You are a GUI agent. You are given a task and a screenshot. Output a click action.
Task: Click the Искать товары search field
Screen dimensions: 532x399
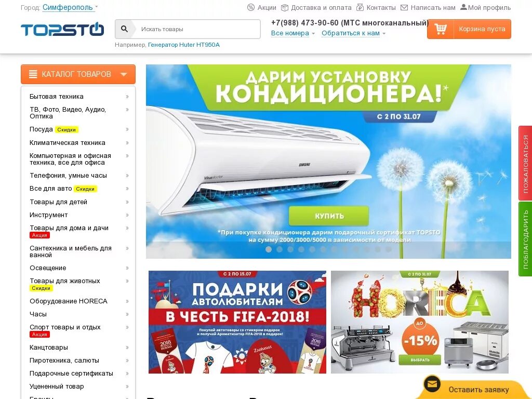198,29
